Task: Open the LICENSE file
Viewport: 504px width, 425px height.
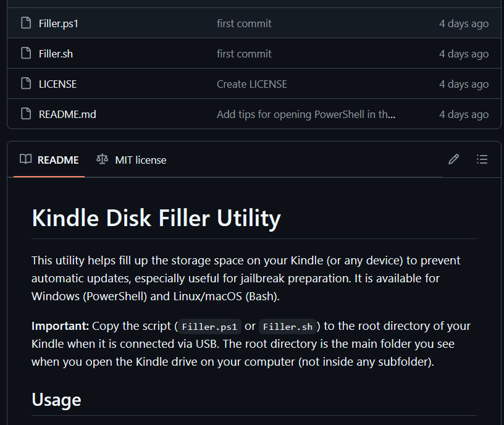Action: click(x=57, y=84)
